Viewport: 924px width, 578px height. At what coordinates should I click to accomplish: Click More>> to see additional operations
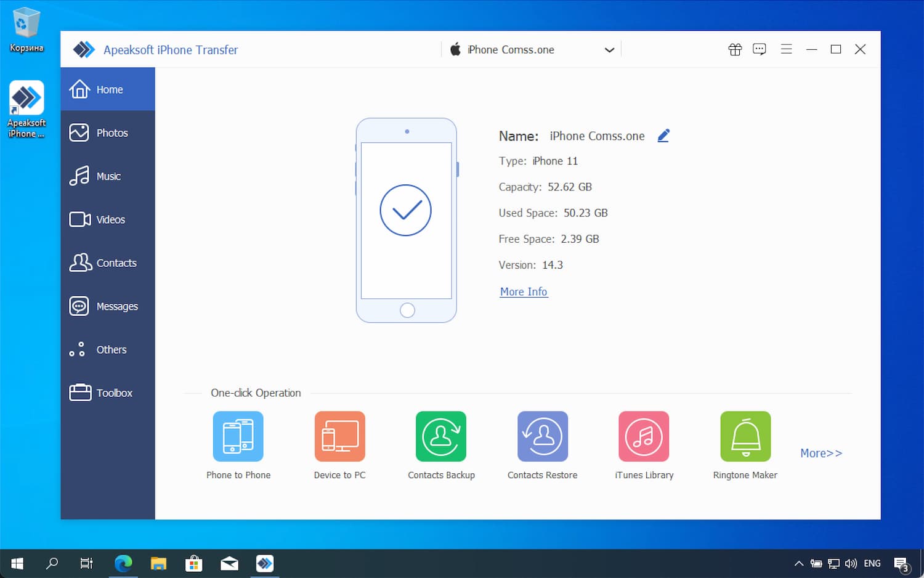click(821, 454)
